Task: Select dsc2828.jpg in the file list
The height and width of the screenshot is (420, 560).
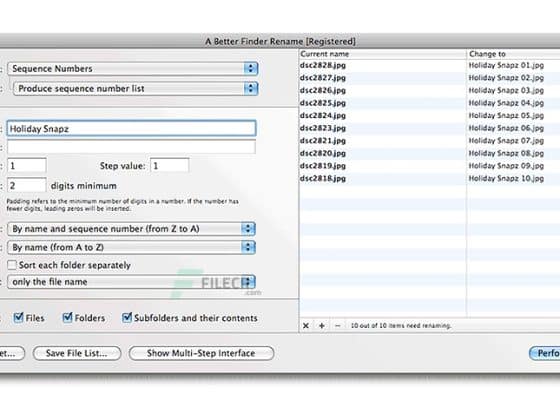Action: [323, 65]
